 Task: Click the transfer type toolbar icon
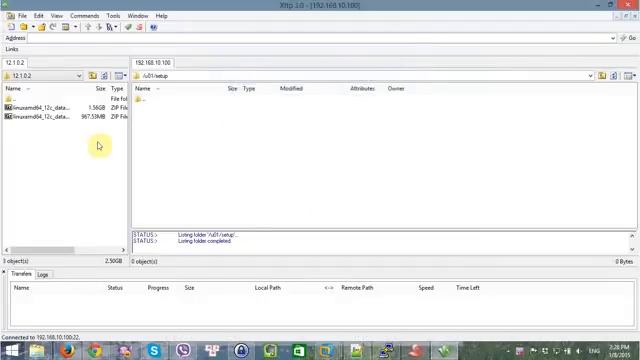click(109, 27)
